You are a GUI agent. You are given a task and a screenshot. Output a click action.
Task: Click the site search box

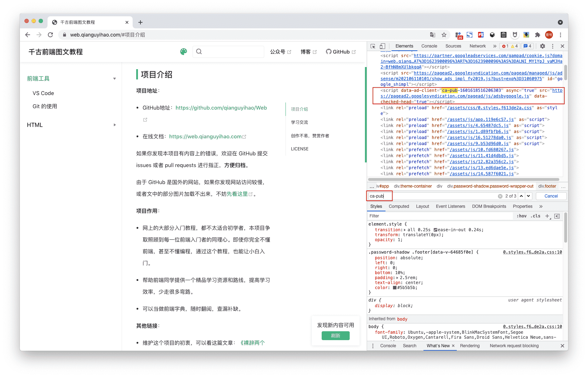coord(228,52)
